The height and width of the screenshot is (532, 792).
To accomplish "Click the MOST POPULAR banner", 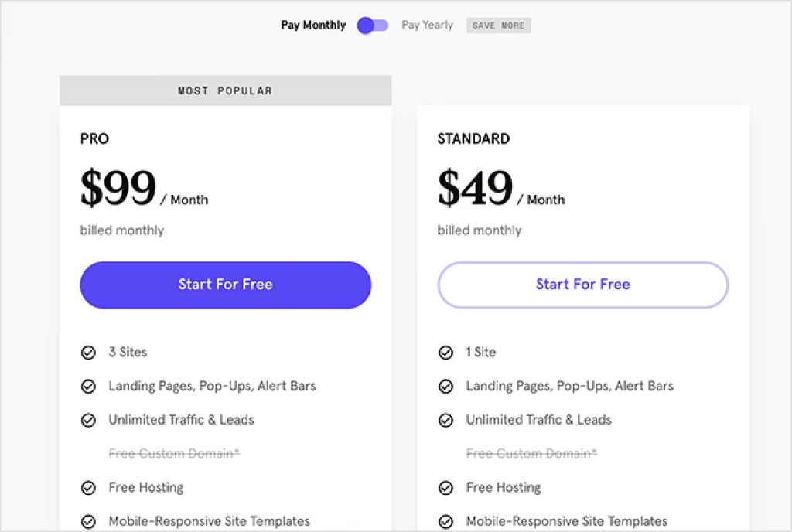I will (x=225, y=90).
